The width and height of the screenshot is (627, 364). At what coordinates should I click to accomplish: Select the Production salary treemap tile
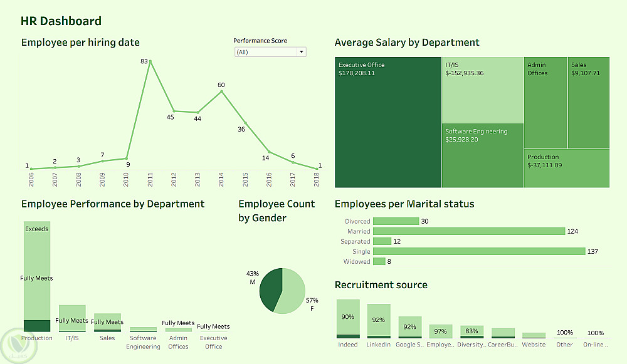567,168
